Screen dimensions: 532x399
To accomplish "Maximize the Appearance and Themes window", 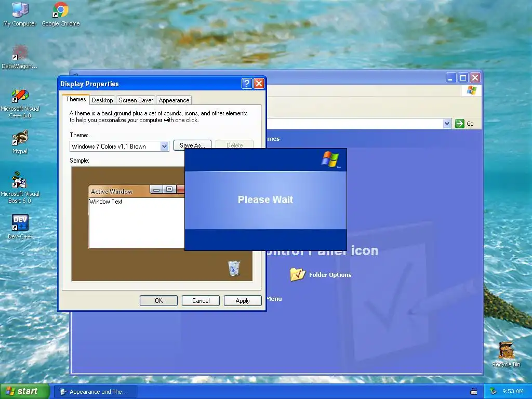I will [x=463, y=78].
